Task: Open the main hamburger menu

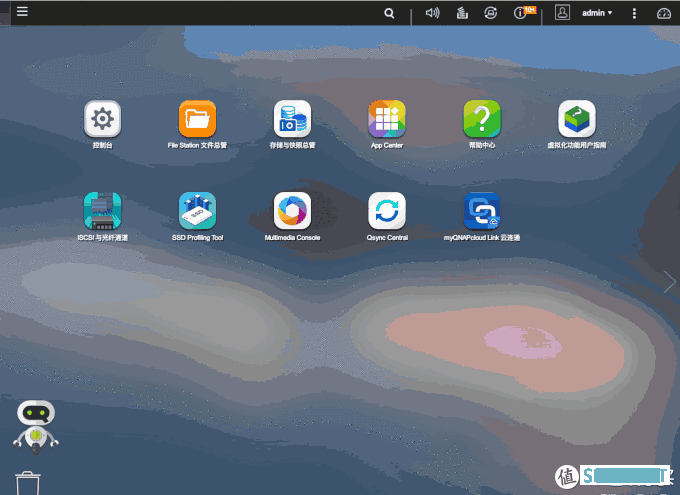Action: [x=22, y=12]
